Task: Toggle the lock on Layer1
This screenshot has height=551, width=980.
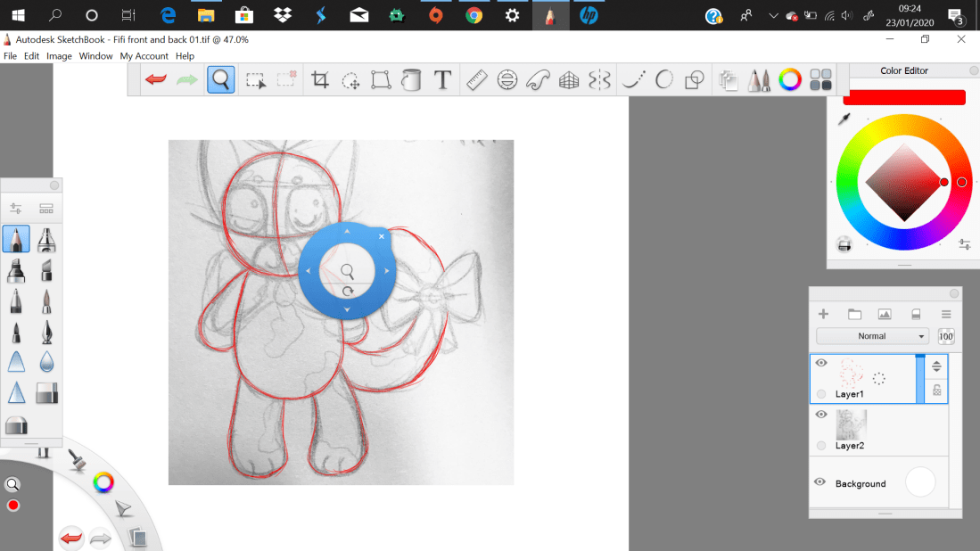Action: tap(935, 391)
